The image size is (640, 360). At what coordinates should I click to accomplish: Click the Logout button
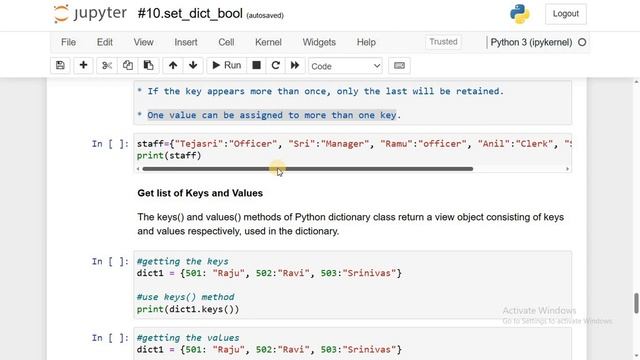tap(566, 14)
